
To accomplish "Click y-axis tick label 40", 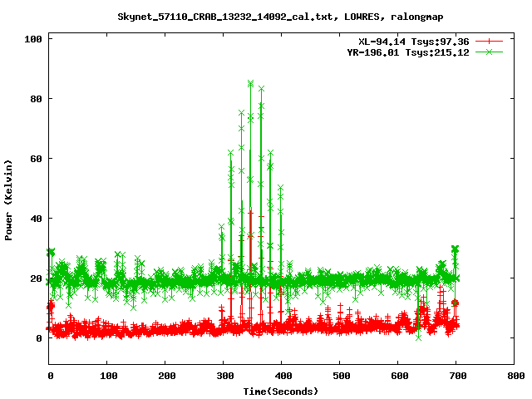I will [37, 219].
